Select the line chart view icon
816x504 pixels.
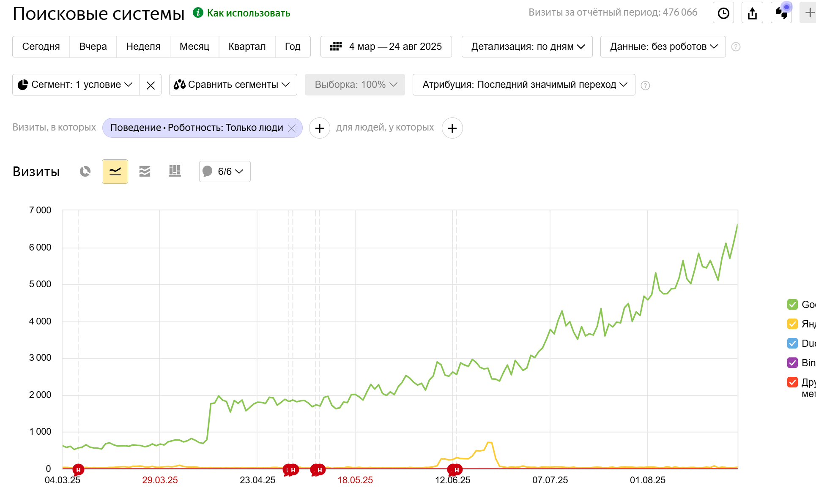[115, 172]
